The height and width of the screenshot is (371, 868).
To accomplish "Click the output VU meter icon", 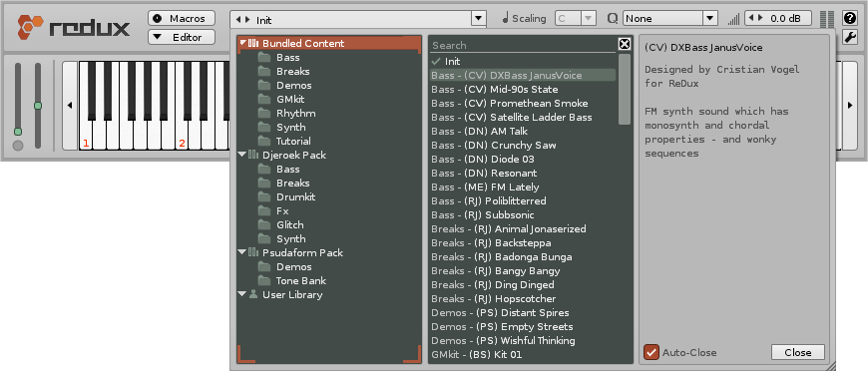I will click(x=827, y=19).
